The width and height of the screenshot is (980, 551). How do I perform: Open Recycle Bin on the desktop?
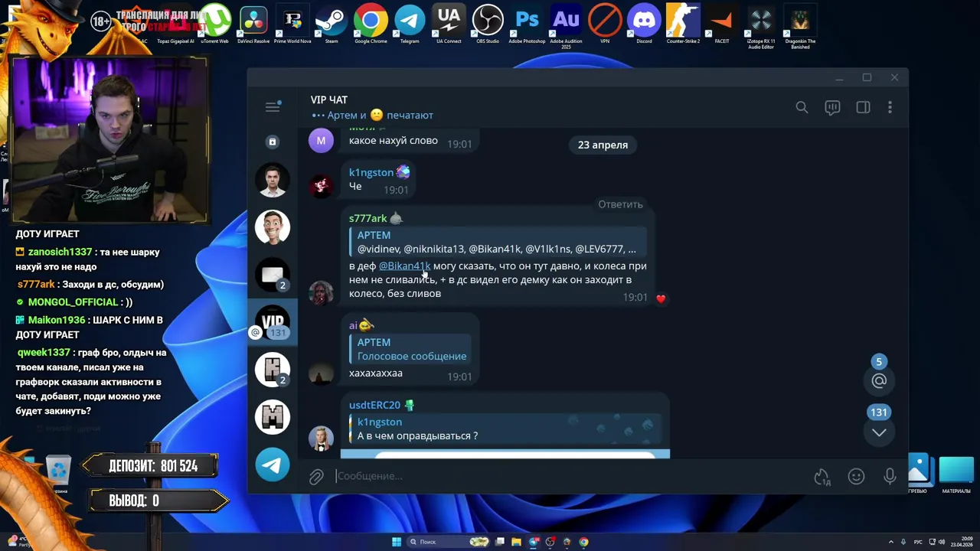tap(59, 473)
